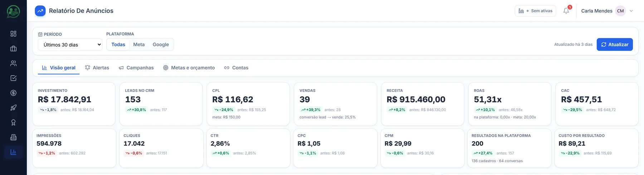Click the blue trend icon beside Relatório De Anúncios
This screenshot has height=175, width=644.
40,11
